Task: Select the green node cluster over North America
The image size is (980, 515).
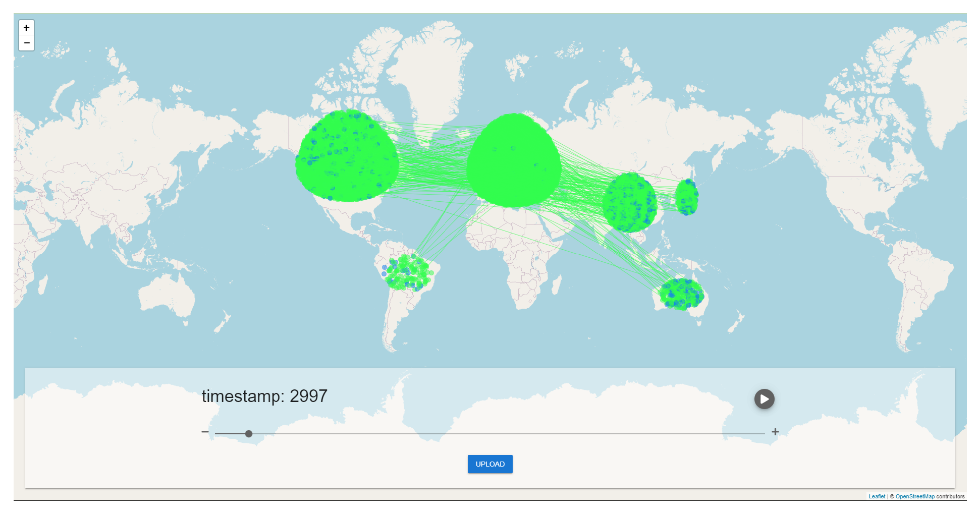Action: click(x=347, y=156)
